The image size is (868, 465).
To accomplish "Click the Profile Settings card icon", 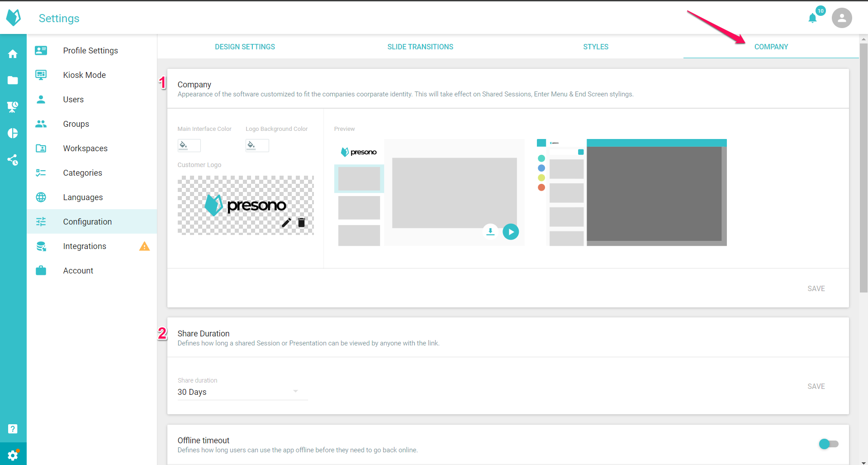I will (x=41, y=50).
